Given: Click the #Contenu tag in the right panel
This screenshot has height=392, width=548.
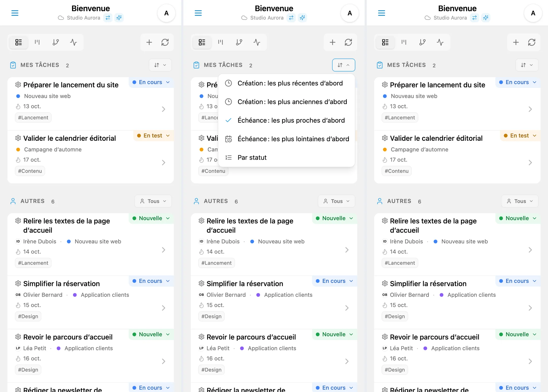Looking at the screenshot, I should 396,171.
